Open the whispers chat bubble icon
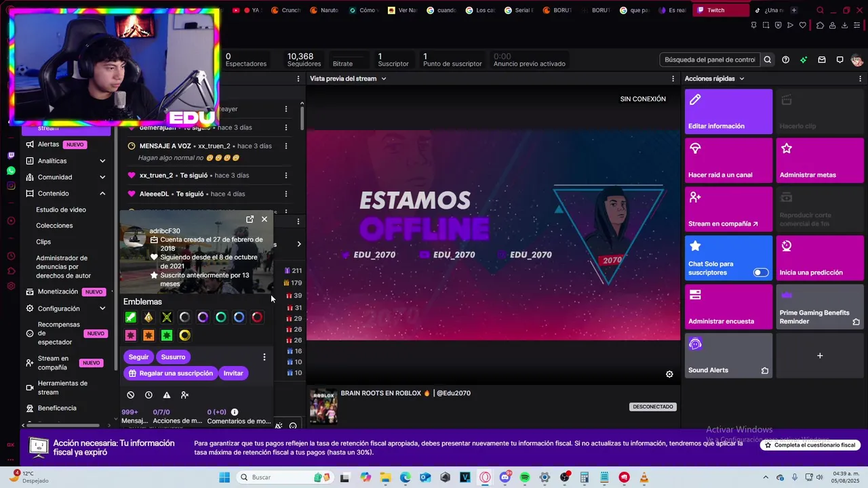868x488 pixels. point(840,60)
